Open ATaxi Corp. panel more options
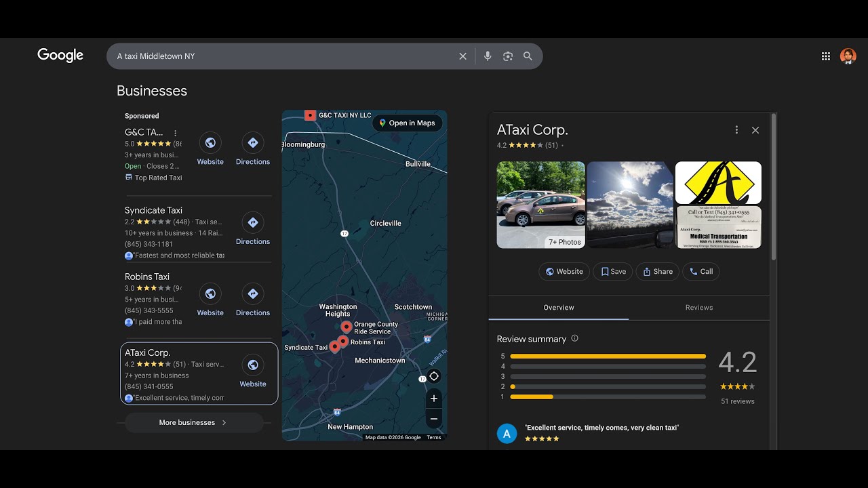Image resolution: width=868 pixels, height=488 pixels. (736, 130)
